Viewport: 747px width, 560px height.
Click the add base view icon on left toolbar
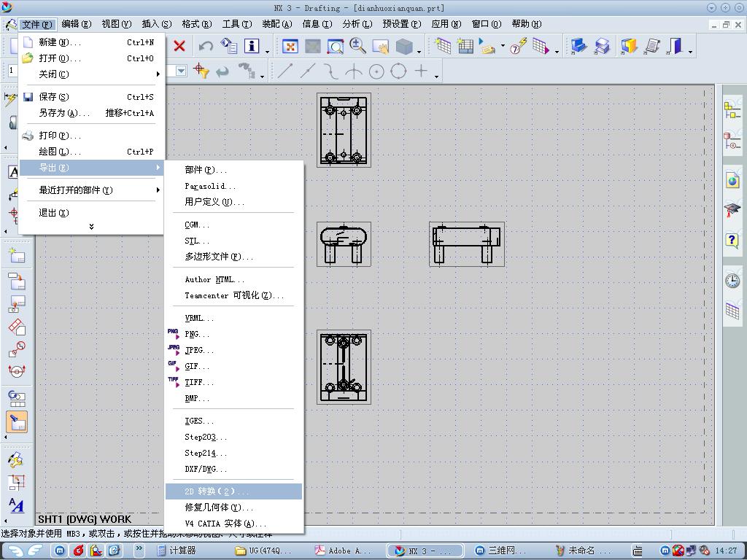click(18, 282)
